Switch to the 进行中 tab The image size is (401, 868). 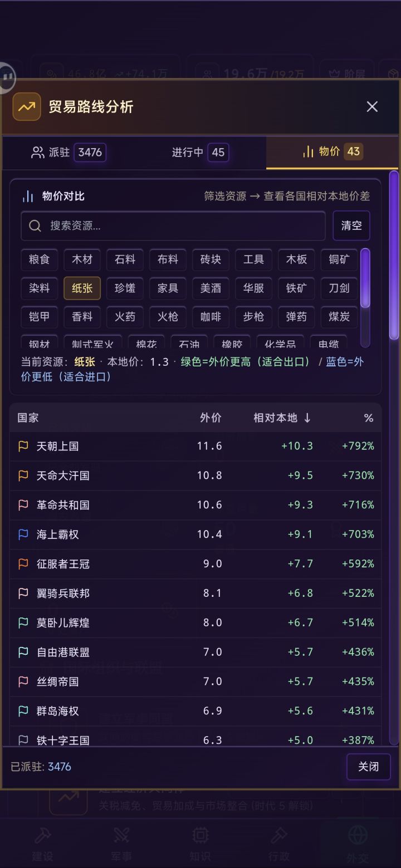(200, 152)
